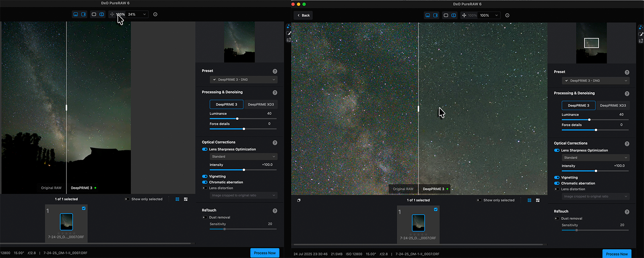This screenshot has width=644, height=258.
Task: Disable Vignetting correction in left window
Action: (205, 176)
